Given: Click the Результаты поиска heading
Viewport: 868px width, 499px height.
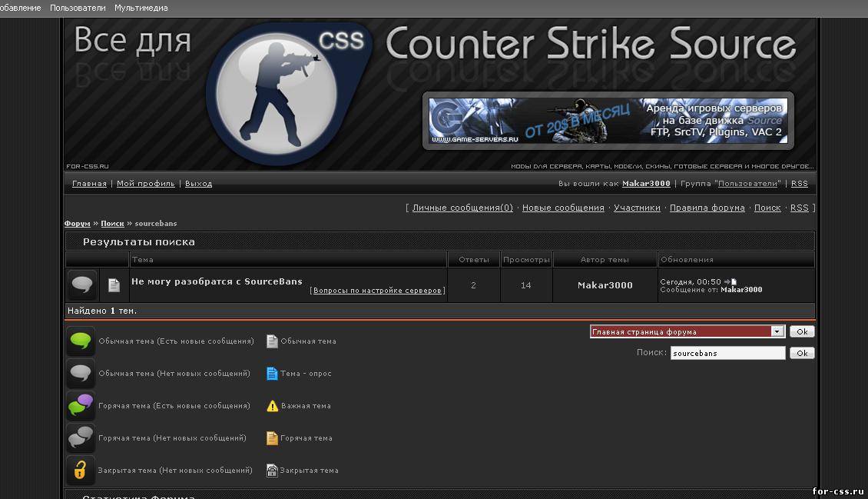Looking at the screenshot, I should [139, 241].
